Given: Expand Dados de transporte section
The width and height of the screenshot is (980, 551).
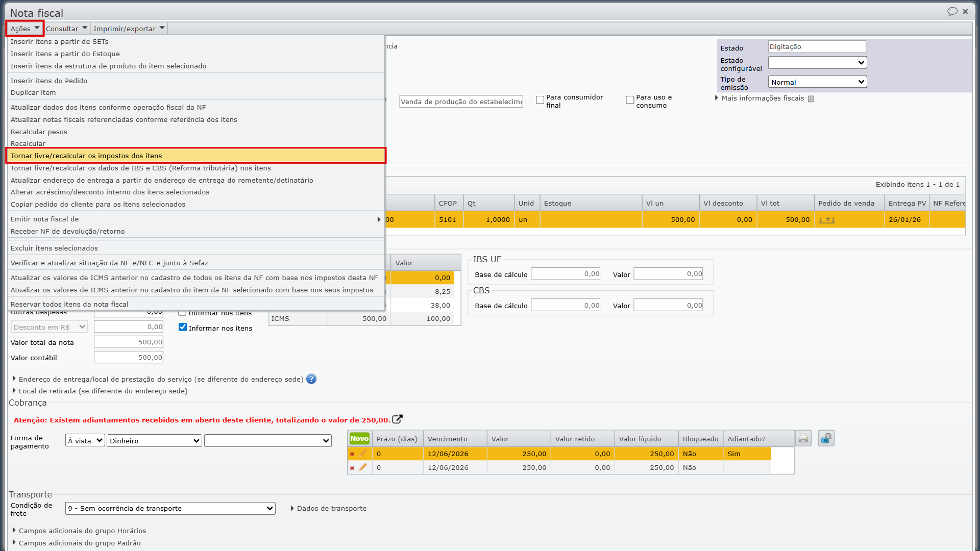Looking at the screenshot, I should pos(328,508).
